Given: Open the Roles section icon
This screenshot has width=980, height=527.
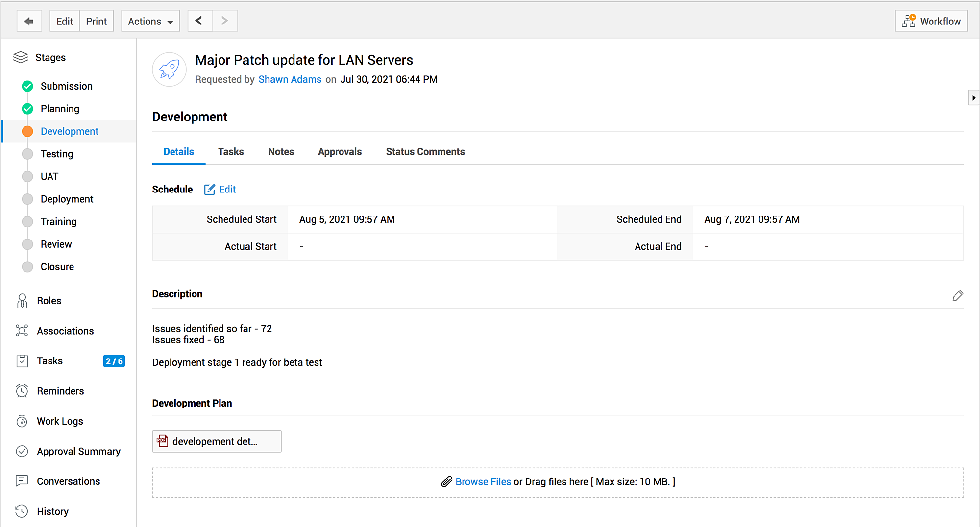Looking at the screenshot, I should [22, 301].
